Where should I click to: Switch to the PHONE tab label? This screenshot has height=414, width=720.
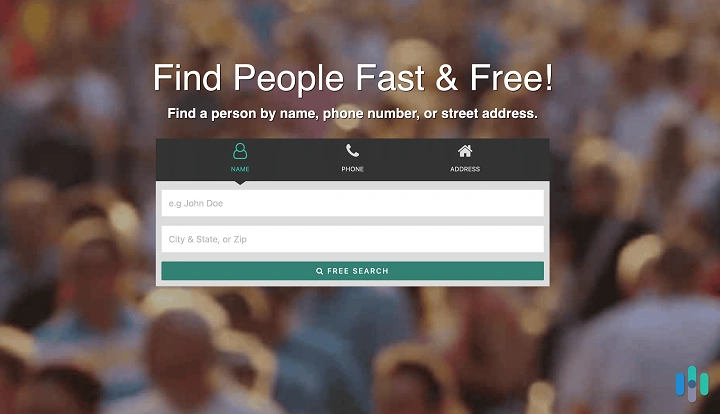point(352,169)
